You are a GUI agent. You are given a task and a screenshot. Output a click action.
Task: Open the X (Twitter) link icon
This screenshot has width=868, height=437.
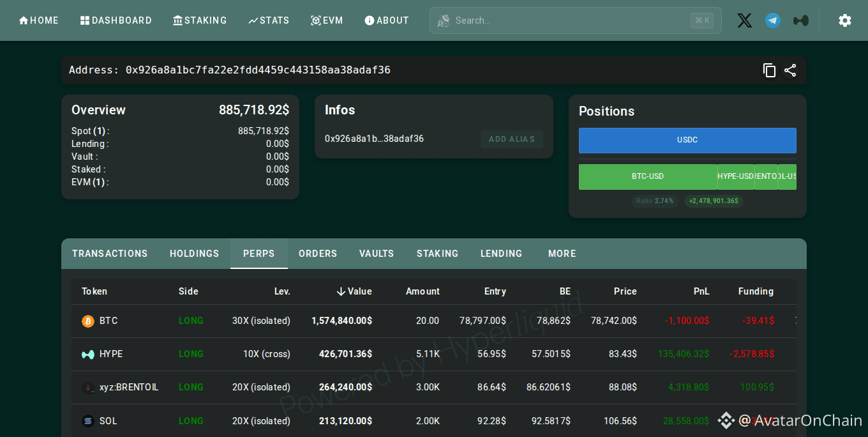click(x=745, y=20)
